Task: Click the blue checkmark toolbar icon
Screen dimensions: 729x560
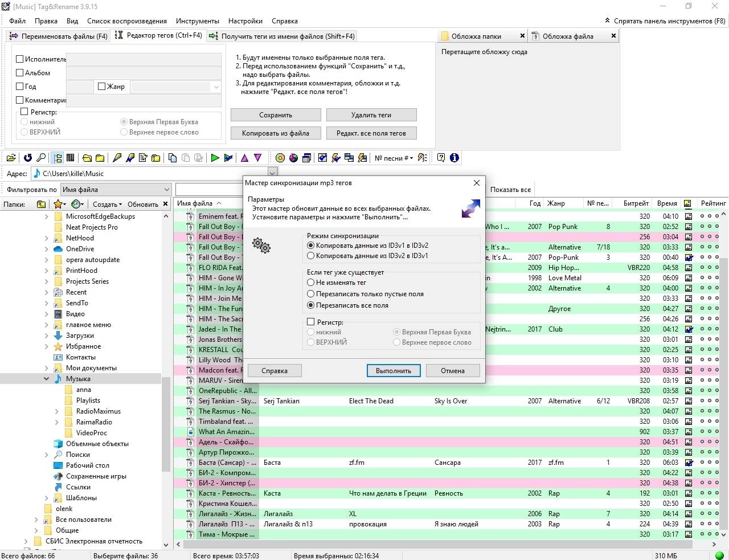Action: 322,158
